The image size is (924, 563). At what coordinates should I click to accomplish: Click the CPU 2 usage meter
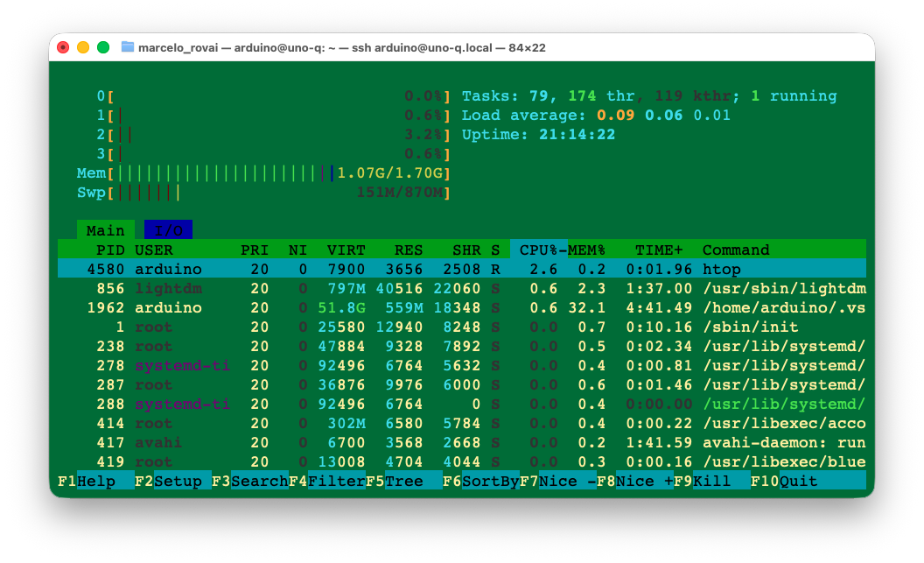click(x=274, y=135)
